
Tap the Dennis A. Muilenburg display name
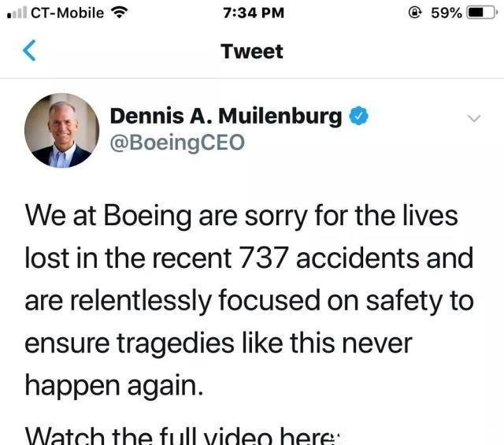226,117
